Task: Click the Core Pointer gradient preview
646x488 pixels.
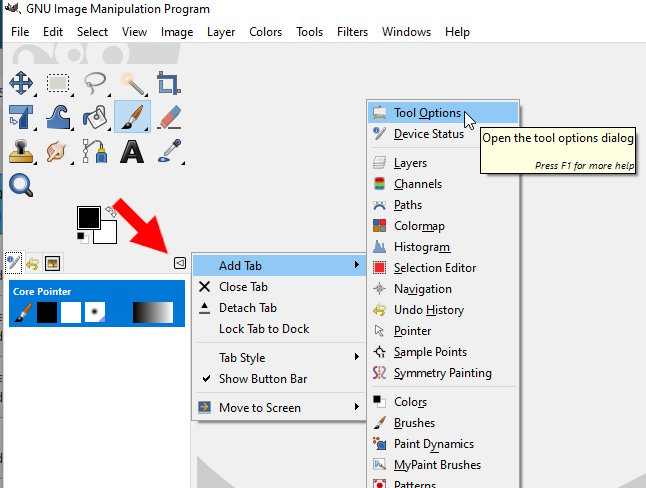Action: point(153,312)
